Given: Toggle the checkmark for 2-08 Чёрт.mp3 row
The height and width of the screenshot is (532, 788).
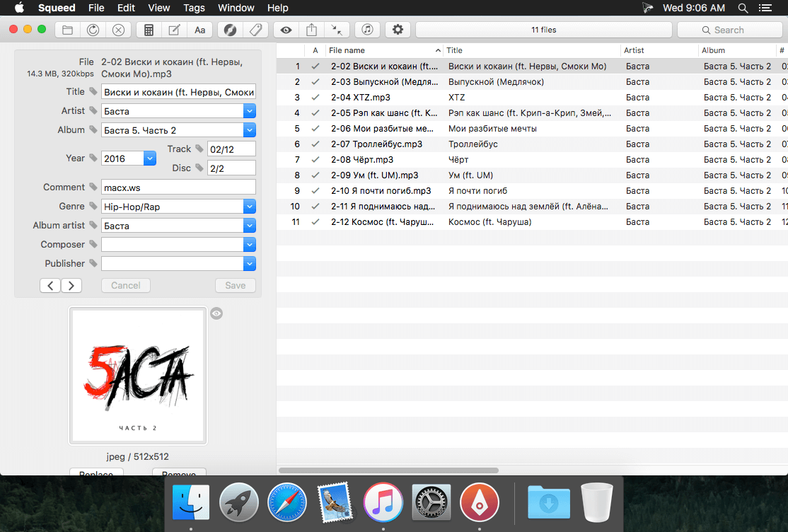Looking at the screenshot, I should (x=315, y=159).
